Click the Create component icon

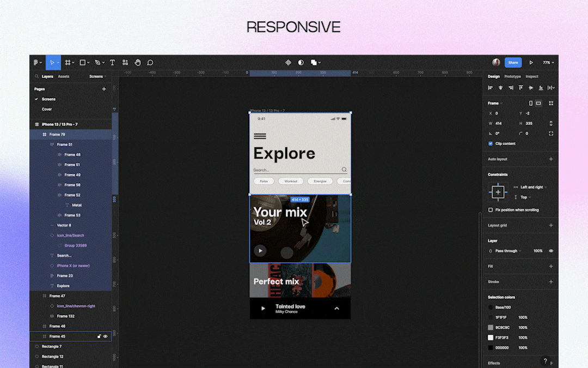click(x=288, y=63)
